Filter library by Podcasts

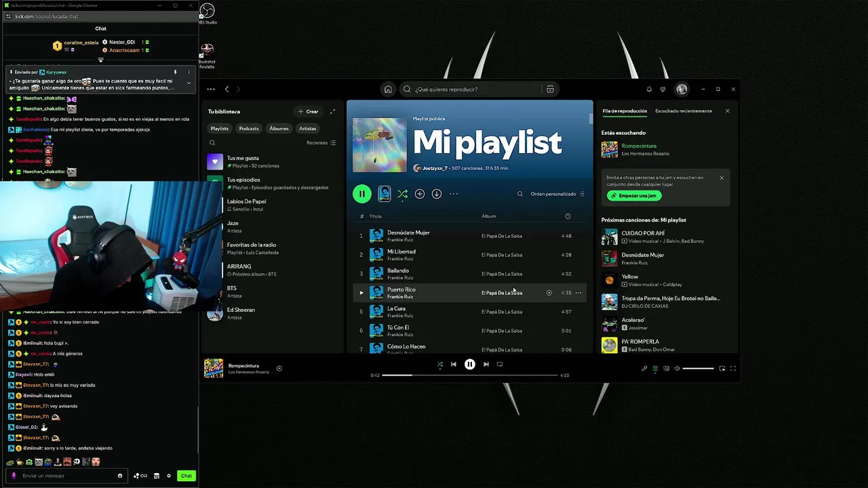click(249, 128)
